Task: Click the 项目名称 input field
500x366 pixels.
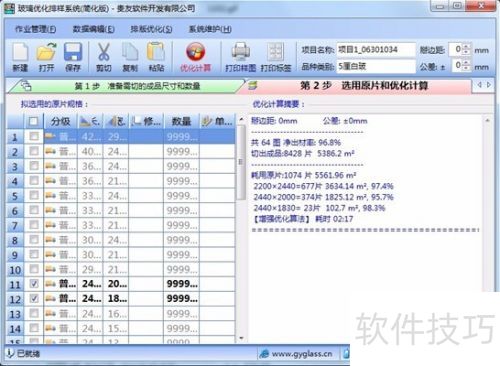Action: point(376,50)
